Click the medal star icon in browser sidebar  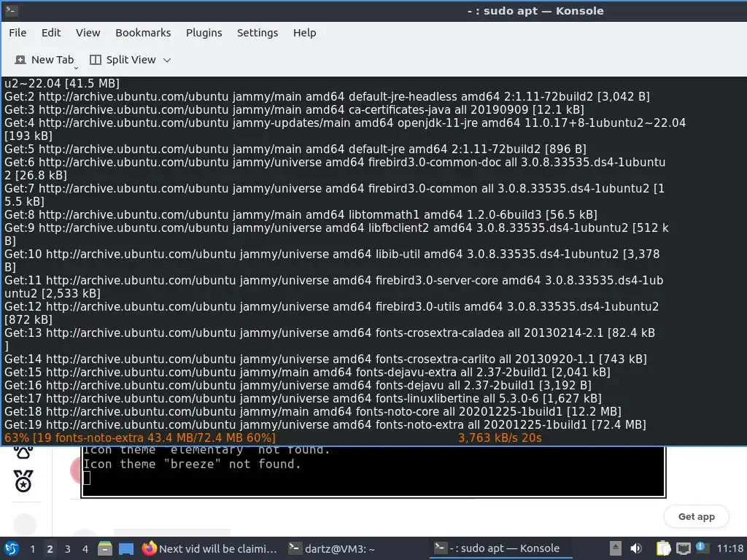(23, 481)
